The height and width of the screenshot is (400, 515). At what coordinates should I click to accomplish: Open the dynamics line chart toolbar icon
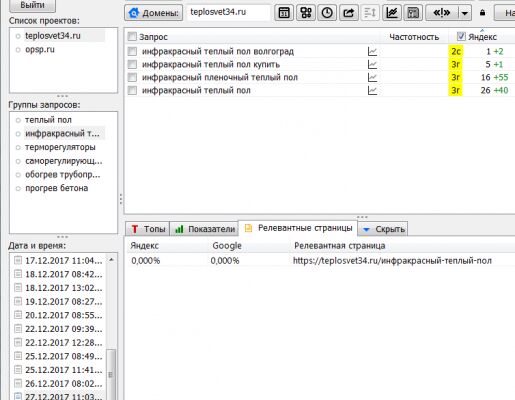pyautogui.click(x=392, y=13)
